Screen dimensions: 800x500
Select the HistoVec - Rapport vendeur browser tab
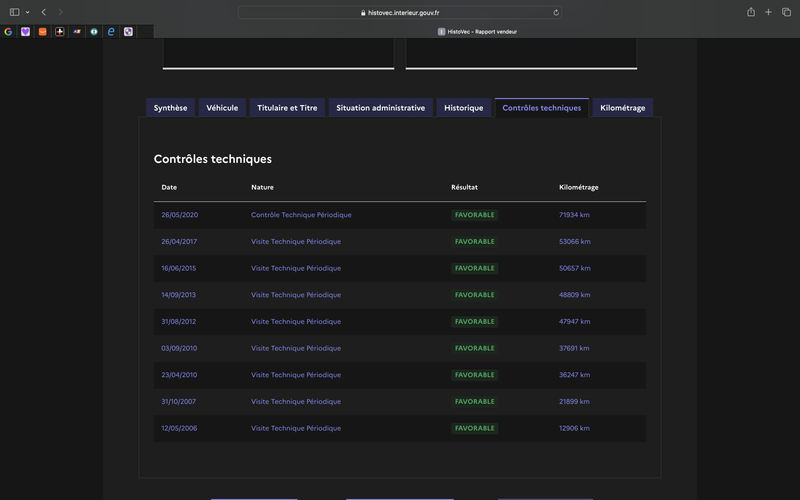[477, 32]
